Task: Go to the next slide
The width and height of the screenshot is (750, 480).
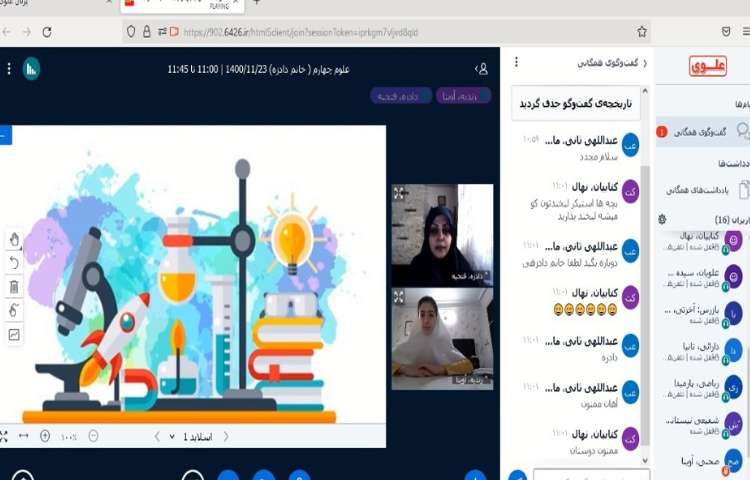Action: pos(226,436)
